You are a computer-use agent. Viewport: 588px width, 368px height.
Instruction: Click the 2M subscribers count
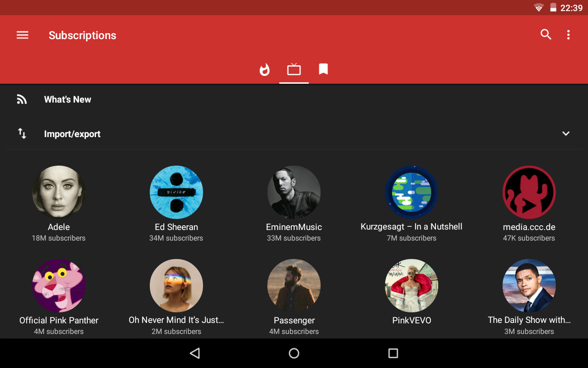coord(176,332)
